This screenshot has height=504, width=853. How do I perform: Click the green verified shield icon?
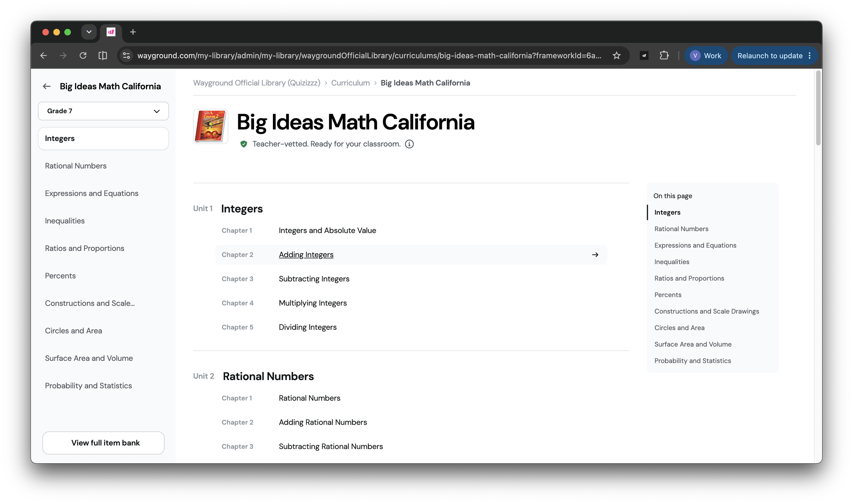244,144
